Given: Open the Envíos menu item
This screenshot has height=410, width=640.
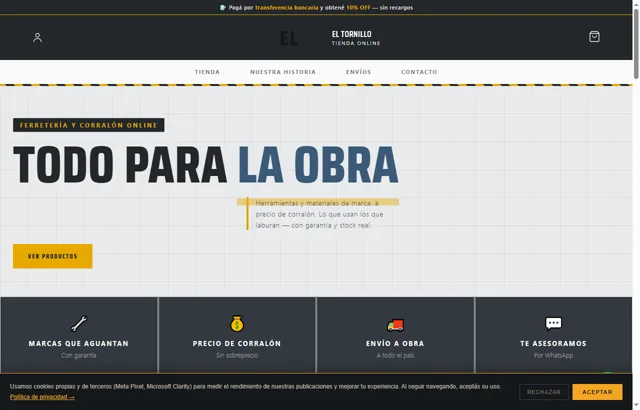Looking at the screenshot, I should (358, 72).
